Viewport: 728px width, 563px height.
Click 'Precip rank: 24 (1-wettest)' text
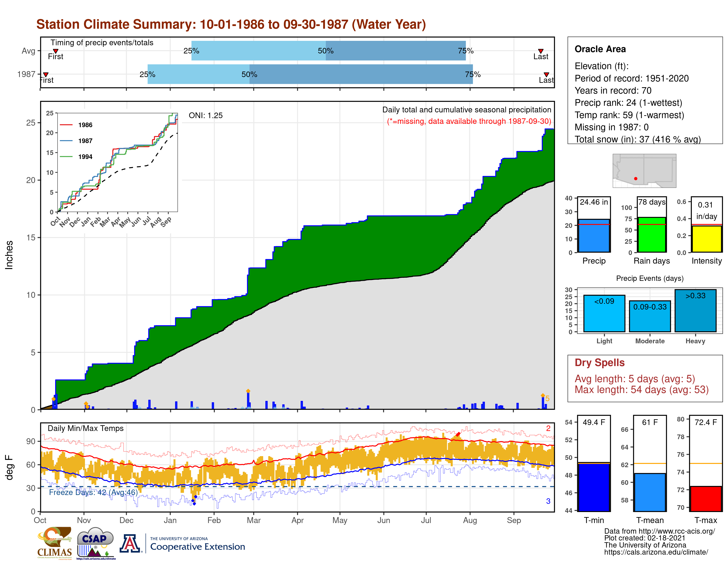628,103
